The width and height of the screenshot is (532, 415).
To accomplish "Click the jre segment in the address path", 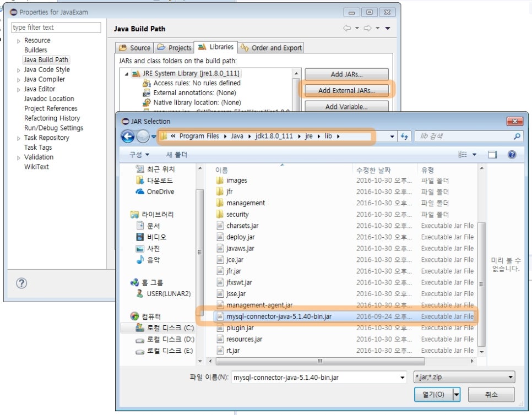I will click(308, 136).
